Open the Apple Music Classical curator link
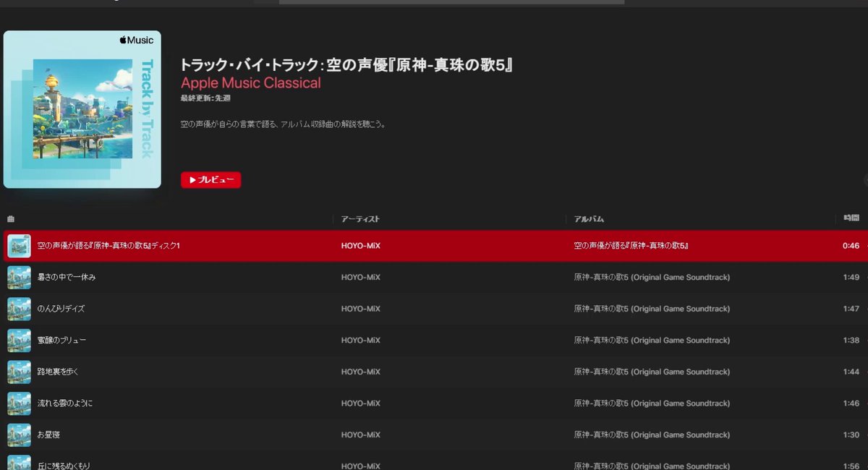Viewport: 868px width, 470px height. pos(250,83)
